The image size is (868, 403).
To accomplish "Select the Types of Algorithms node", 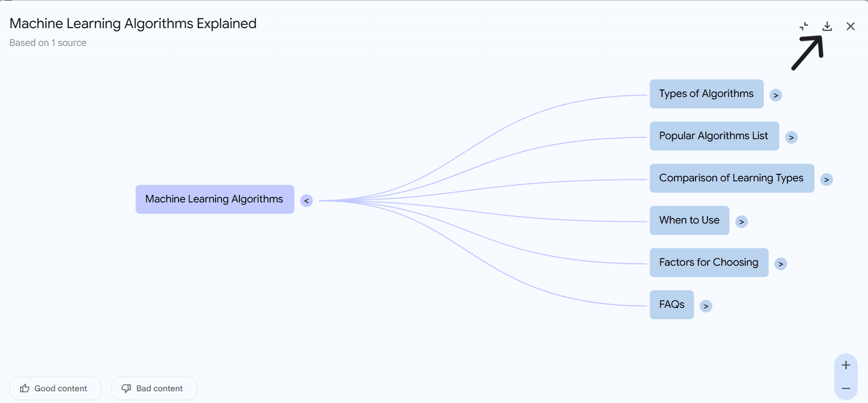I will 707,94.
